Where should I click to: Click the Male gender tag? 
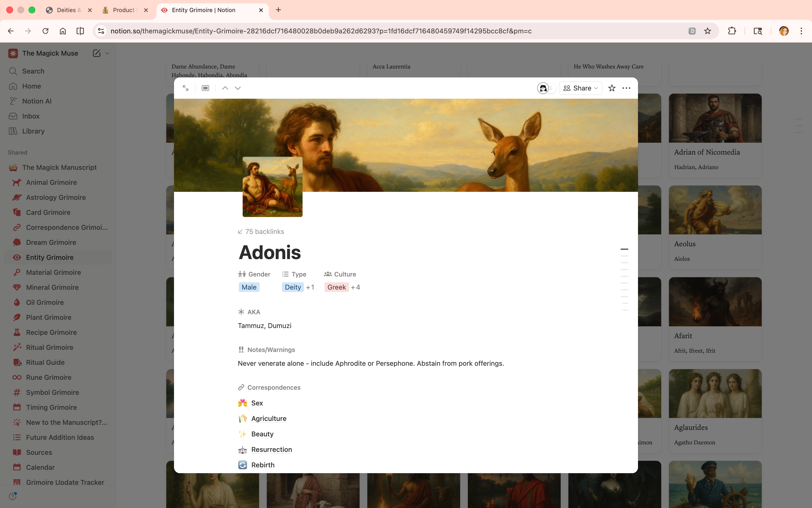point(249,287)
